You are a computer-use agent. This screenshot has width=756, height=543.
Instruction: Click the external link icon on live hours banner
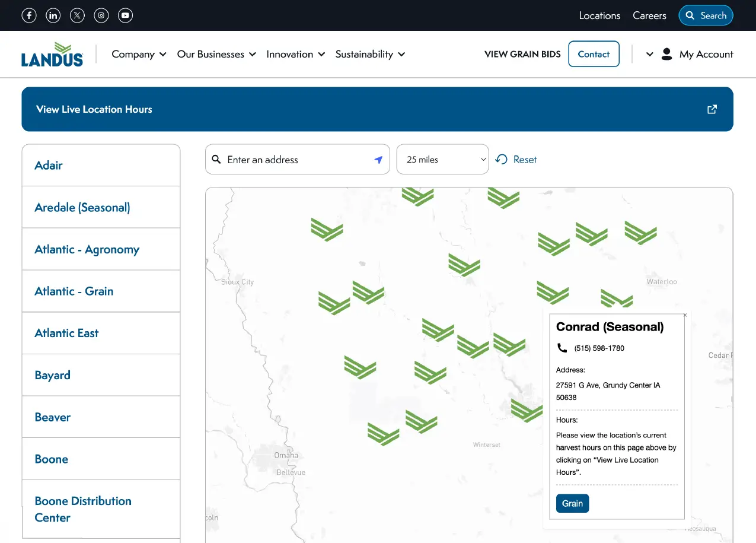click(x=712, y=109)
